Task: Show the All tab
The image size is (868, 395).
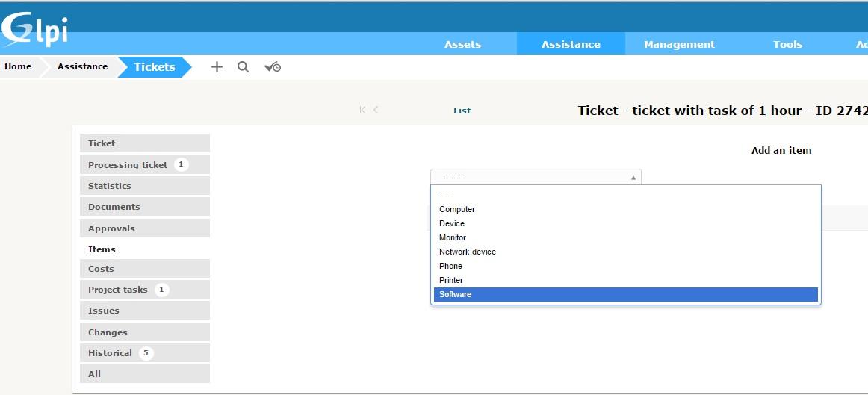Action: point(145,373)
